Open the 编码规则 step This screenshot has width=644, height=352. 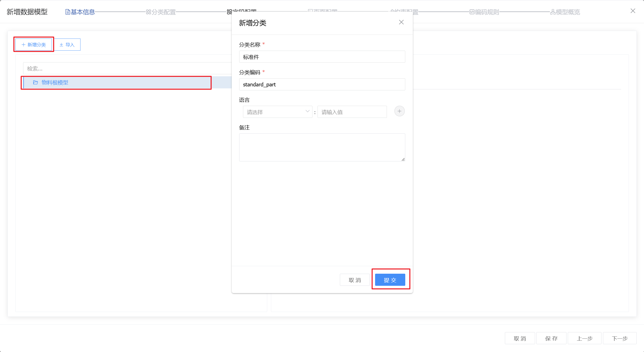[484, 12]
